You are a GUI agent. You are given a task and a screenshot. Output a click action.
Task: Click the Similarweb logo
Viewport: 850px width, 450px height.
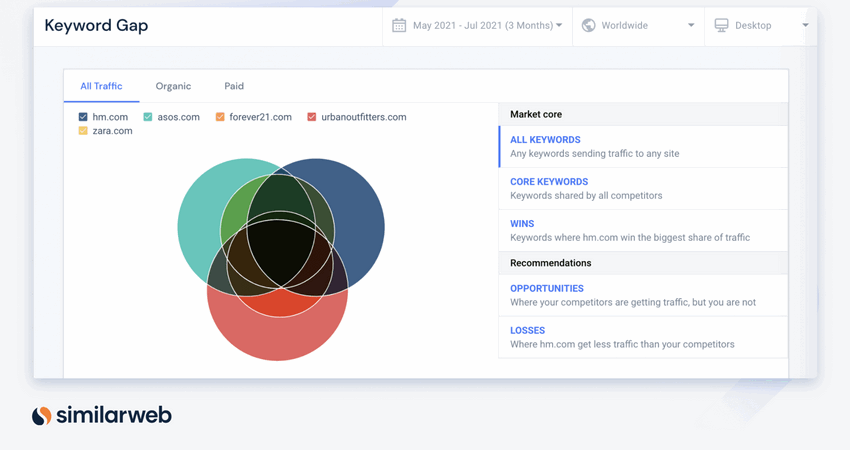click(x=101, y=415)
